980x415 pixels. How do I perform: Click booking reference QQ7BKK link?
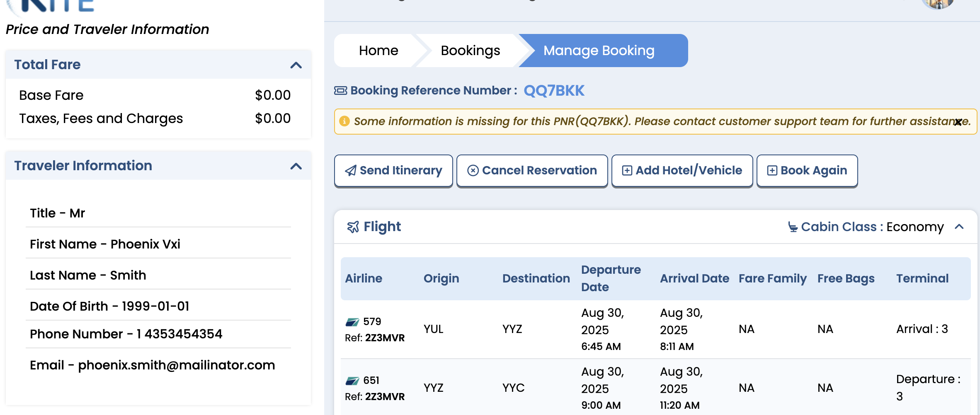pos(554,90)
